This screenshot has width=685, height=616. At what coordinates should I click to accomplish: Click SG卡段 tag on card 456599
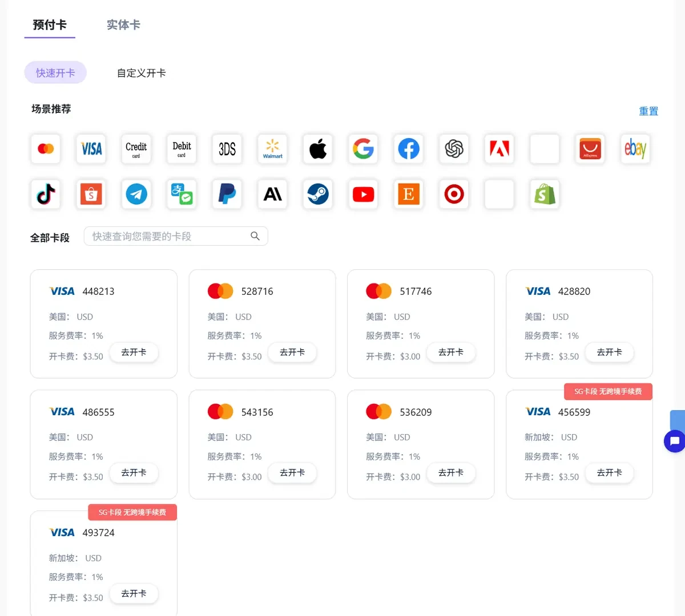(608, 392)
